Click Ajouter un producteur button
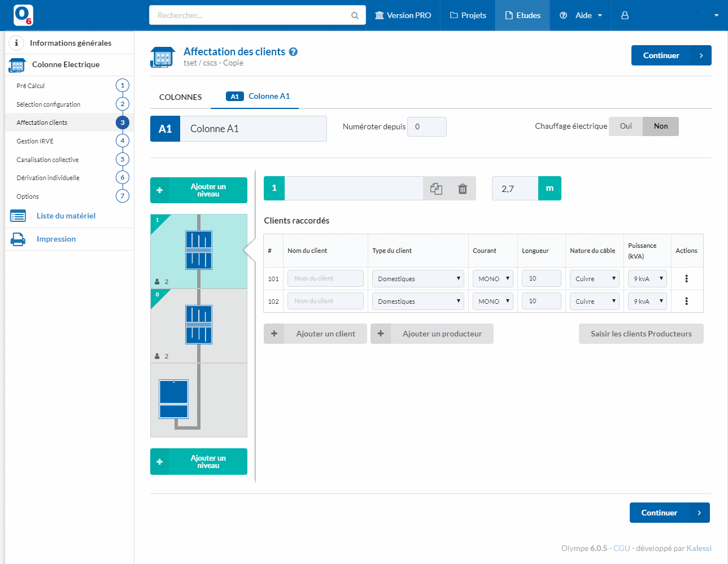This screenshot has height=564, width=728. [432, 334]
